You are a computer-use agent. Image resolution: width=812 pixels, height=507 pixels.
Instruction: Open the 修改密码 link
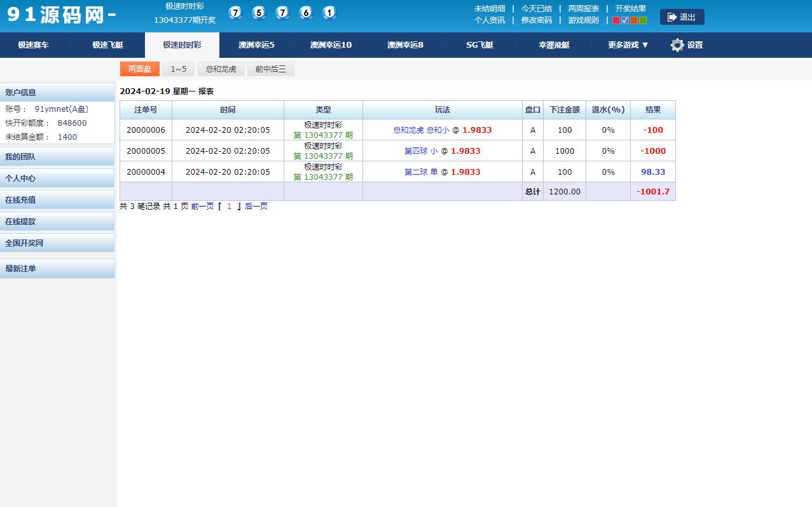click(536, 20)
